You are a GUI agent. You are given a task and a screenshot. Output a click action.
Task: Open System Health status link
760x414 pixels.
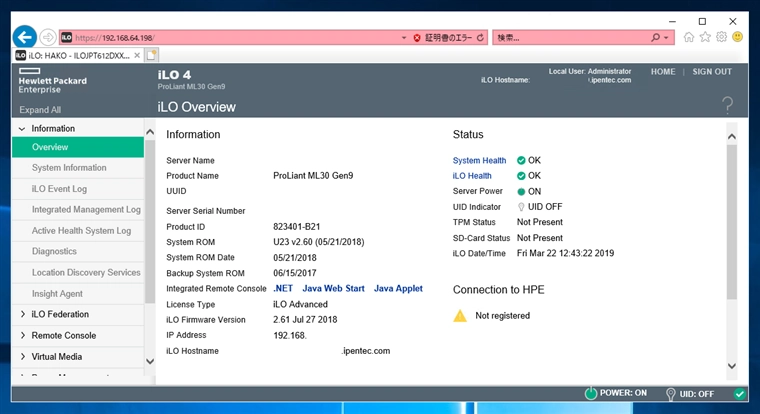coord(479,160)
